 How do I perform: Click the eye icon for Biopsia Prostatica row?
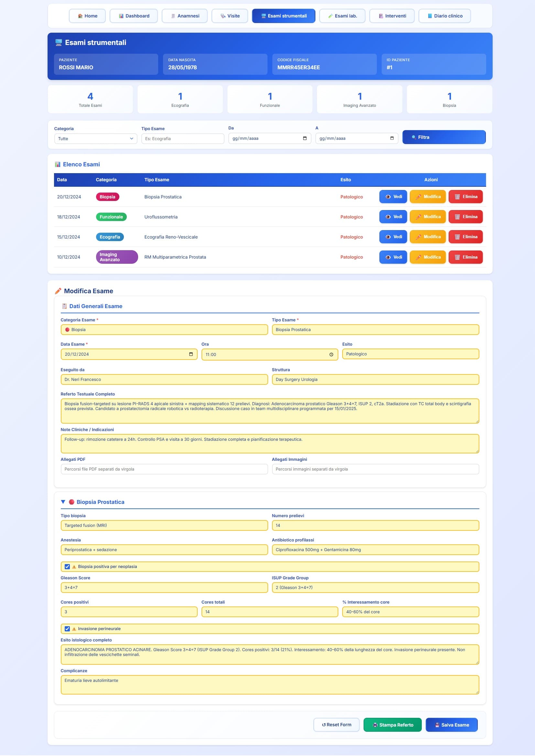388,197
